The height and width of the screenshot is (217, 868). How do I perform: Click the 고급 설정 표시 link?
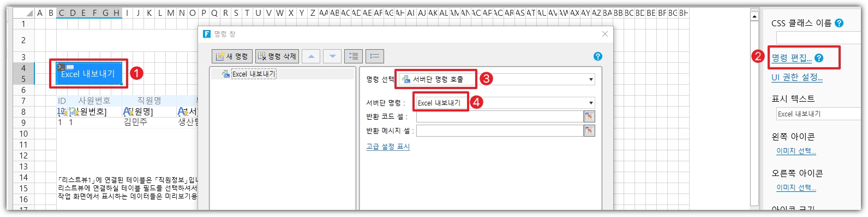tap(388, 146)
